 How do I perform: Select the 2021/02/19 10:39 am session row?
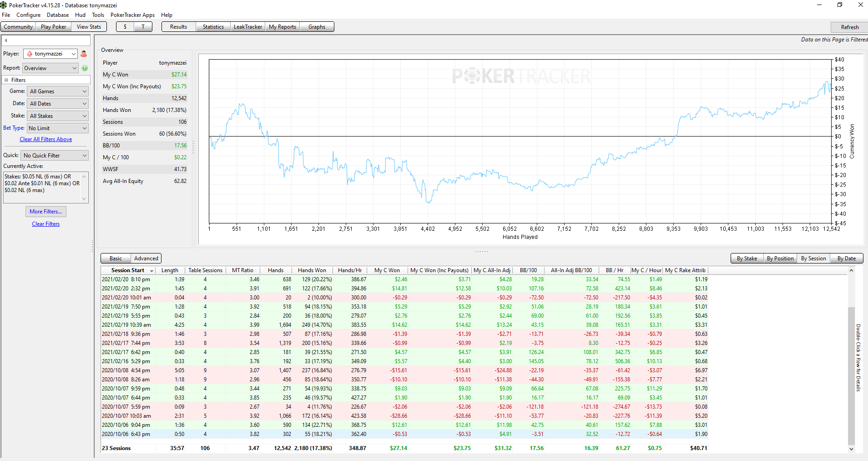[x=404, y=325]
